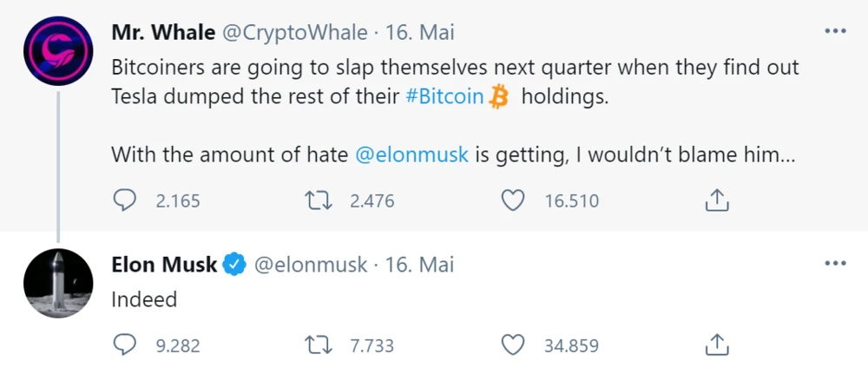Screen dimensions: 868x374
Task: Retweet Mr. Whale's Bitcoin tweet
Action: coord(319,201)
